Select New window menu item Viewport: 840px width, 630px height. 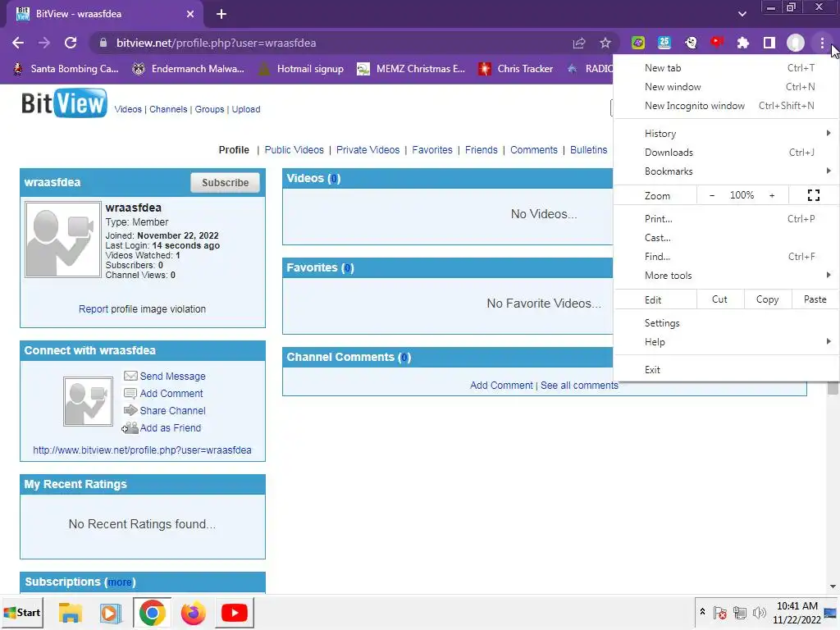[x=727, y=87]
